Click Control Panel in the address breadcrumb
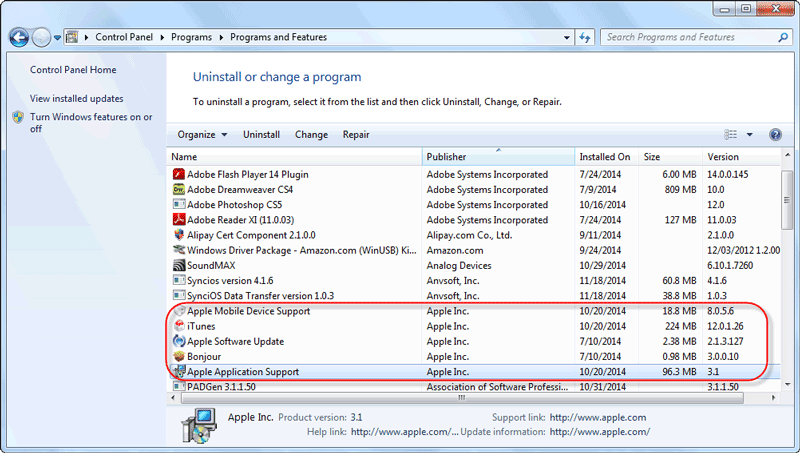 click(124, 37)
